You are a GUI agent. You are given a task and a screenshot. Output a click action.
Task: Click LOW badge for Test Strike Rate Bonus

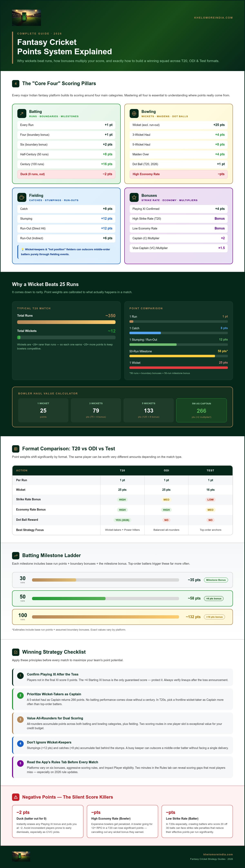pos(211,500)
